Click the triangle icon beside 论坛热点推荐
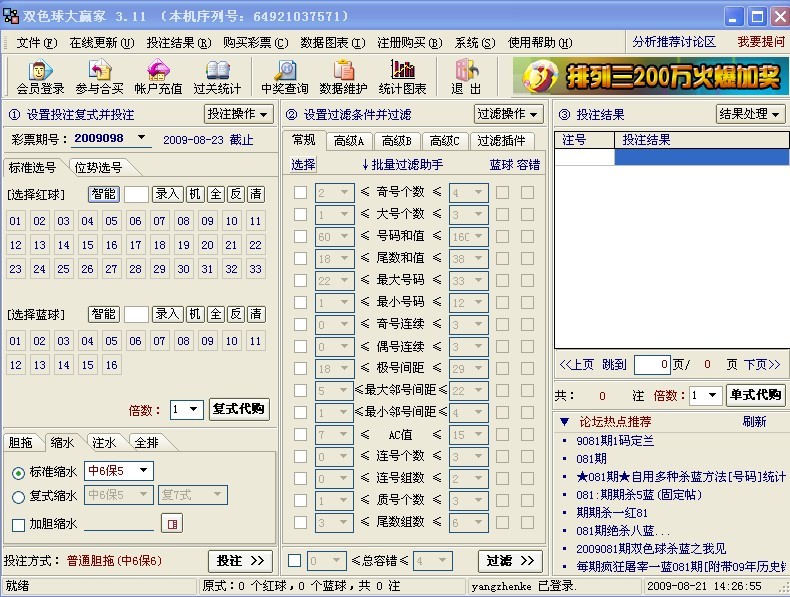 (564, 422)
